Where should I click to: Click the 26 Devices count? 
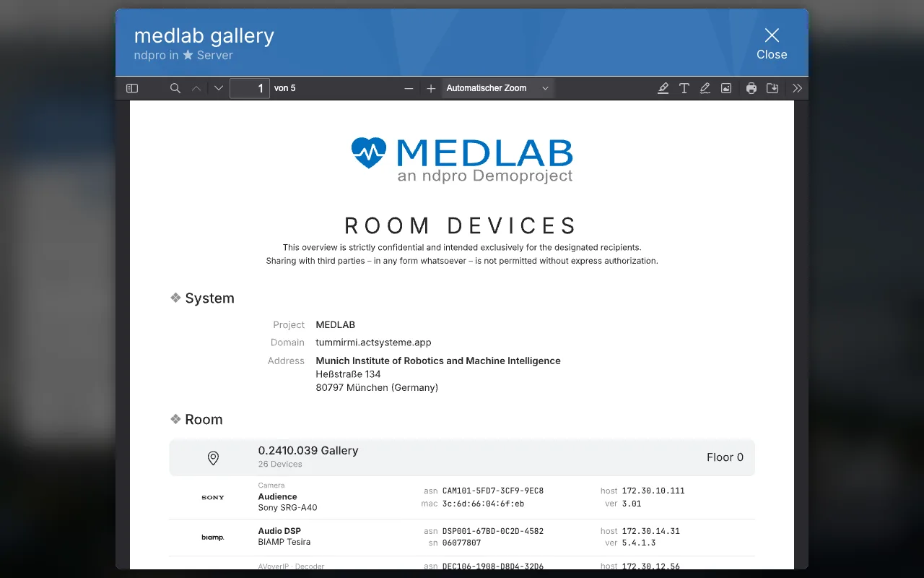click(x=280, y=464)
